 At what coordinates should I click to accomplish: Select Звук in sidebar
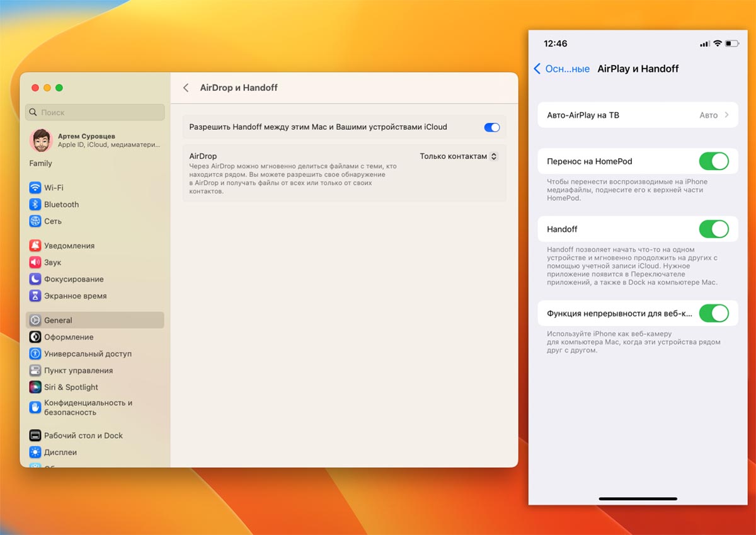point(95,263)
